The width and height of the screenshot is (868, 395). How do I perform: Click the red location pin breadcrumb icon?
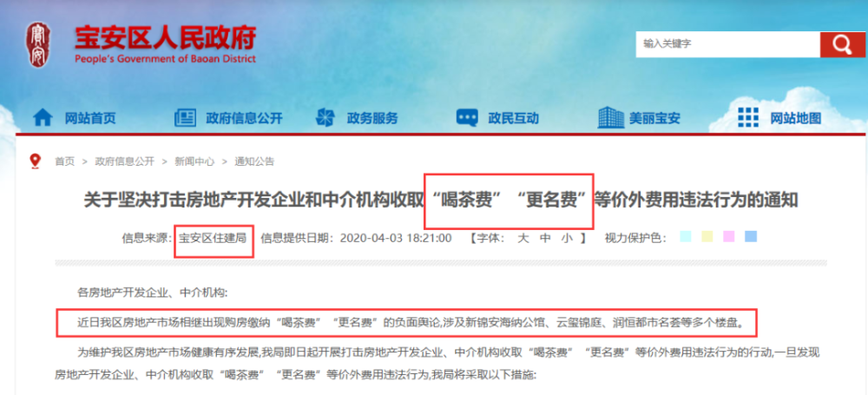click(36, 161)
